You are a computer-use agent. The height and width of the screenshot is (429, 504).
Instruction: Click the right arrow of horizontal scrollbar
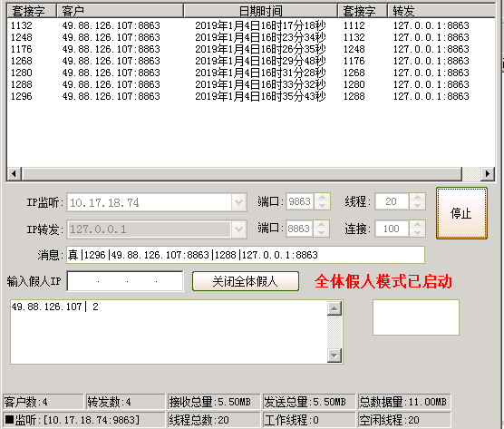(488, 173)
